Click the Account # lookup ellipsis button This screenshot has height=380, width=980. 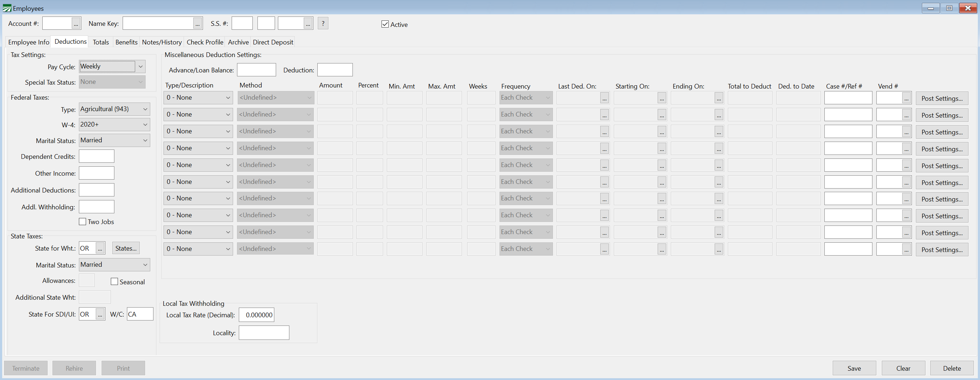point(76,24)
